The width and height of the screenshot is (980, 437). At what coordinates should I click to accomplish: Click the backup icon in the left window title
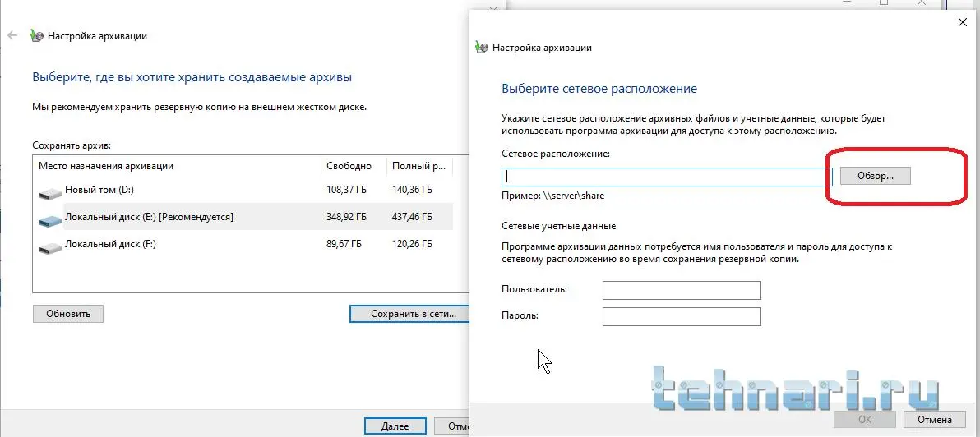(x=36, y=36)
